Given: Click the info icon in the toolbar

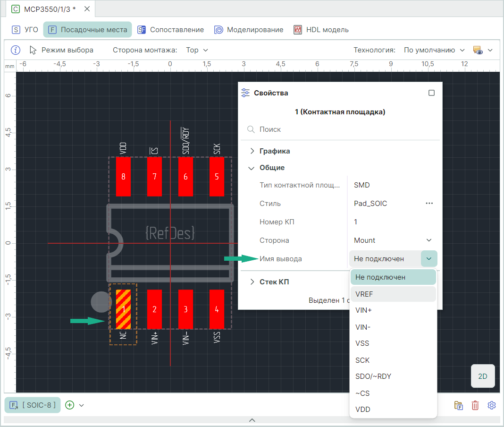Looking at the screenshot, I should pos(16,50).
